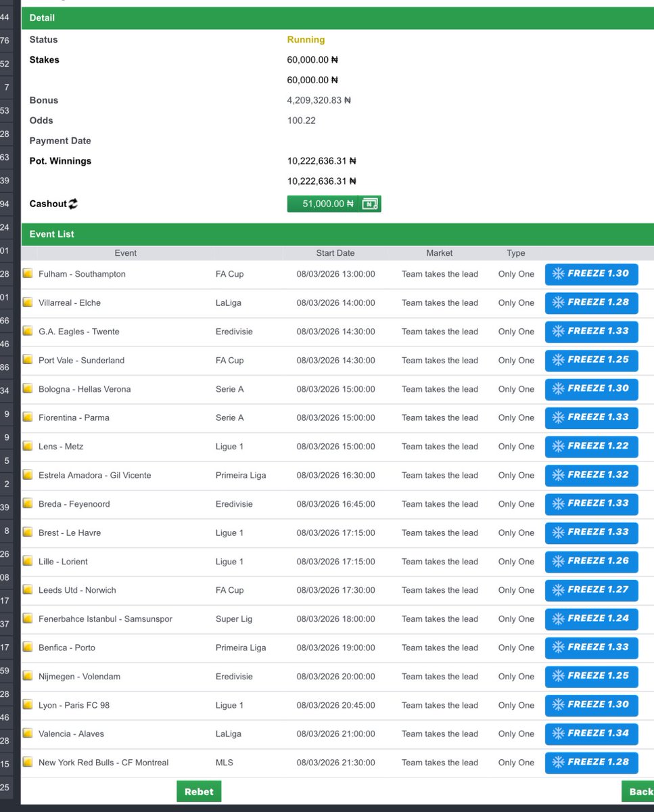Click yellow status icon for Nijmegen - Volendam
This screenshot has width=654, height=812.
(x=28, y=677)
